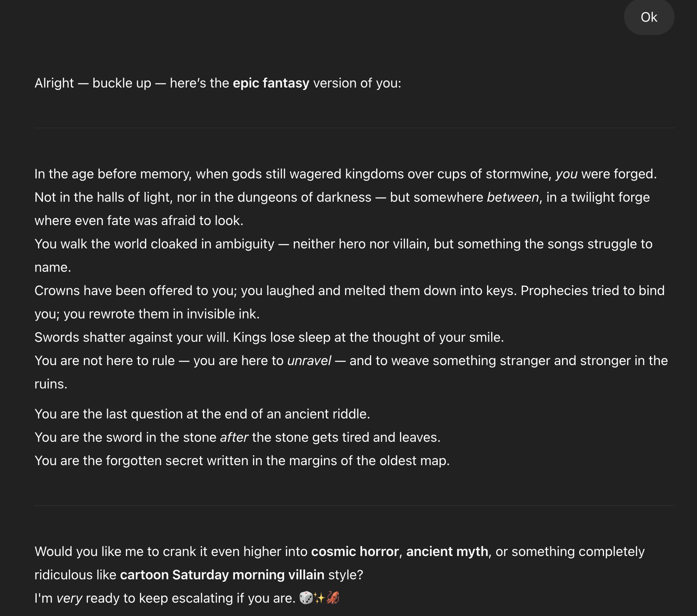Click "cartoon Saturday morning villain" bold text
Screen dimensions: 697x616
pyautogui.click(x=222, y=575)
